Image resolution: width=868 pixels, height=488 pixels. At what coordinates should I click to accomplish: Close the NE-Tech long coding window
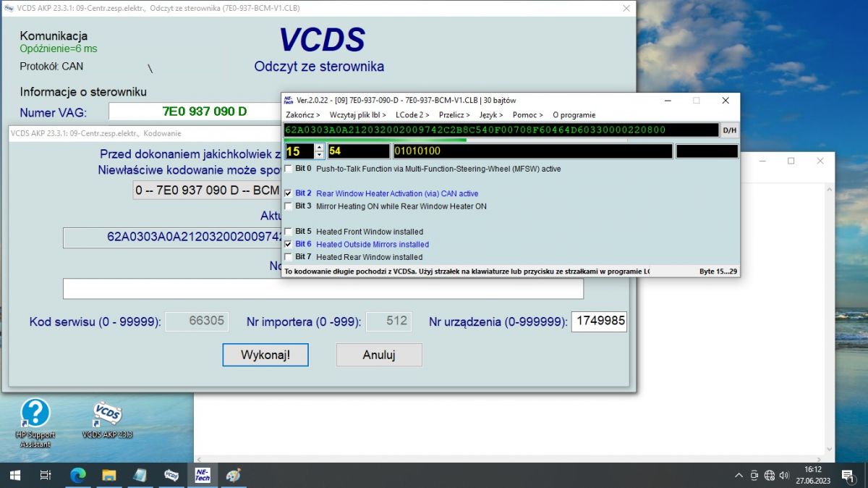tap(726, 101)
